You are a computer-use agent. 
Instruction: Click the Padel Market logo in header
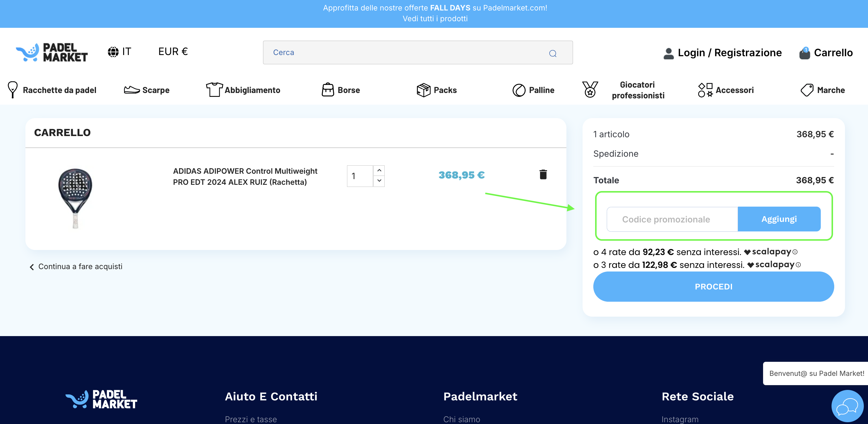tap(52, 52)
